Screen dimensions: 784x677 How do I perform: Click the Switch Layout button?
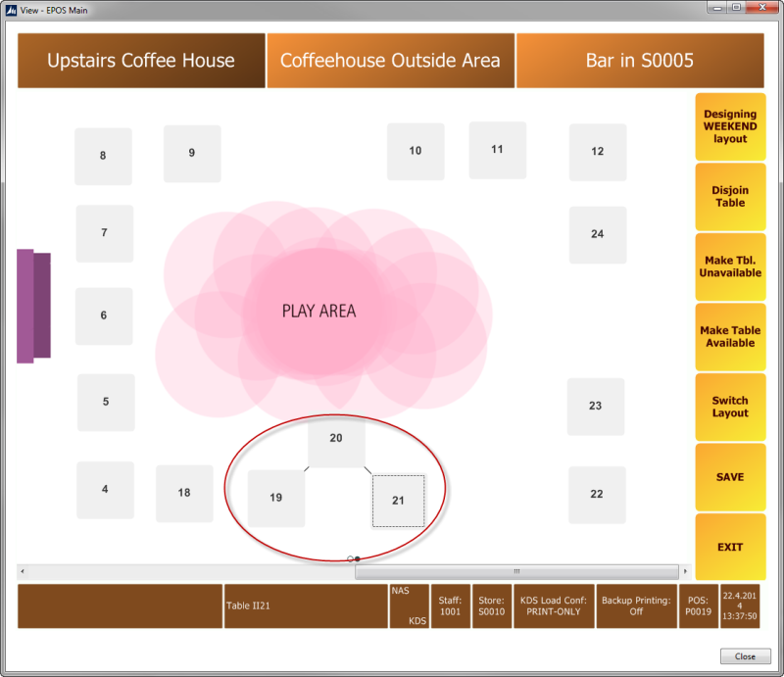point(730,407)
